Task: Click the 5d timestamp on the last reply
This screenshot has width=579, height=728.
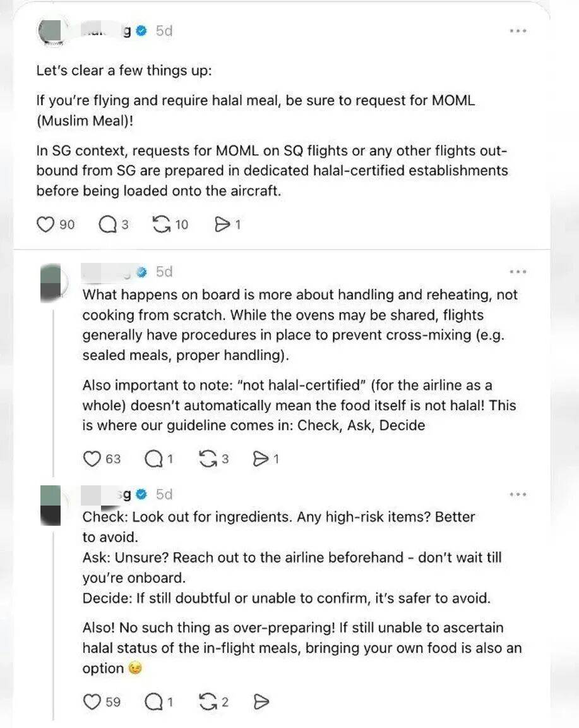Action: (x=164, y=494)
